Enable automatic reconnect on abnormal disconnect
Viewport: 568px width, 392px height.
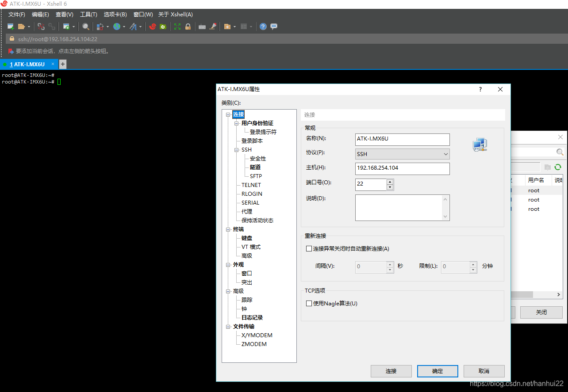pos(309,248)
